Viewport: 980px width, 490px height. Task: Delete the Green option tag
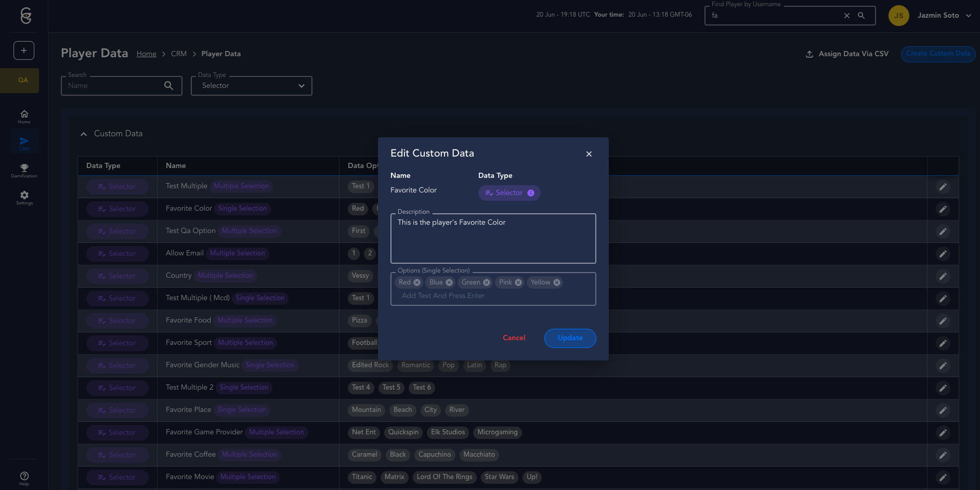pyautogui.click(x=487, y=282)
